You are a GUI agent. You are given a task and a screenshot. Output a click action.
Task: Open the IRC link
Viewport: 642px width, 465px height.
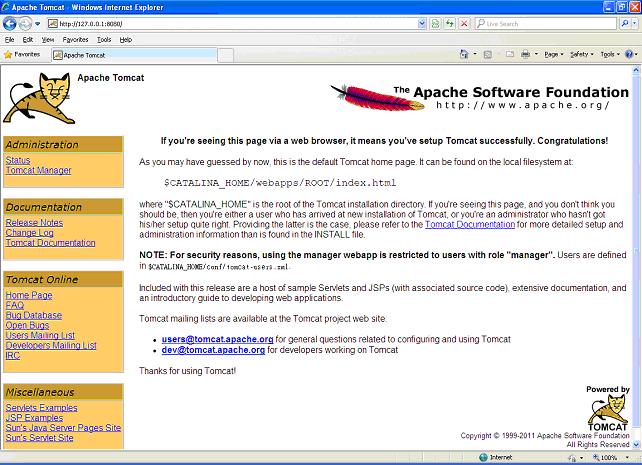[13, 355]
